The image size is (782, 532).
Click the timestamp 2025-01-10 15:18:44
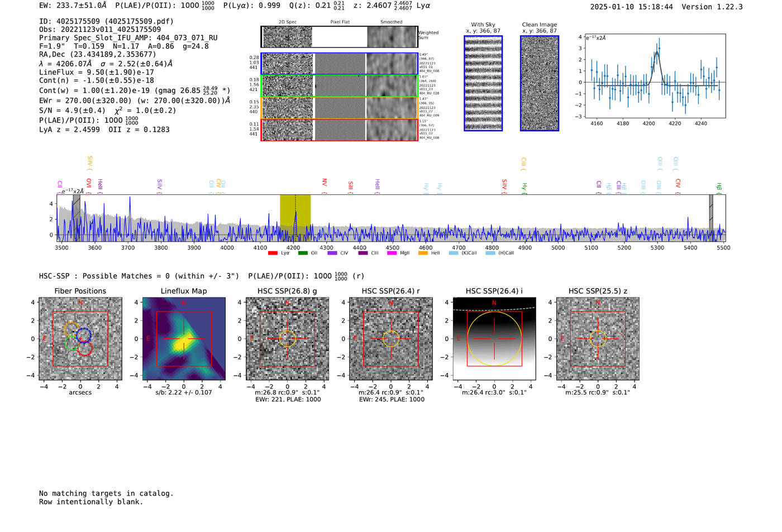click(x=632, y=7)
